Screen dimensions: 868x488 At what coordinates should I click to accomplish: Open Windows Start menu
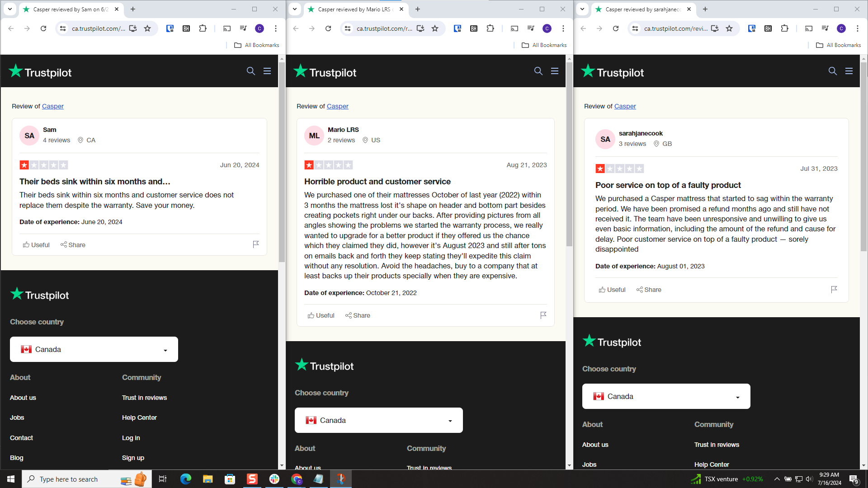(11, 479)
